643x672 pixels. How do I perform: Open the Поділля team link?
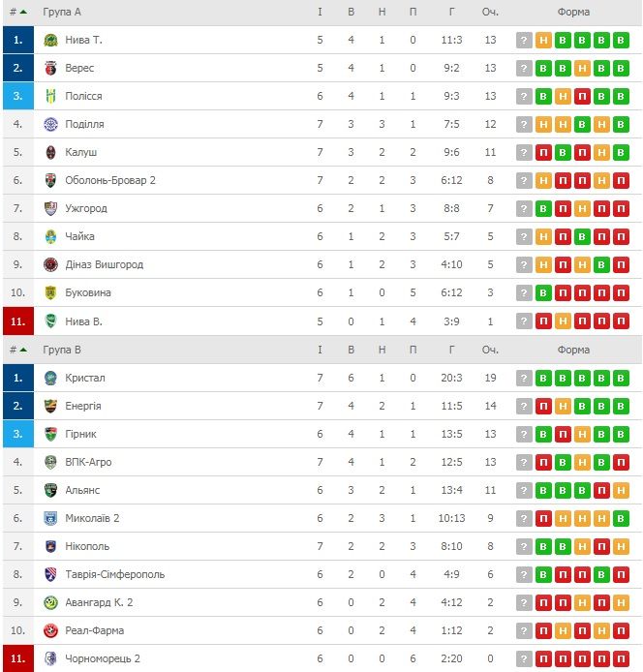tap(84, 124)
